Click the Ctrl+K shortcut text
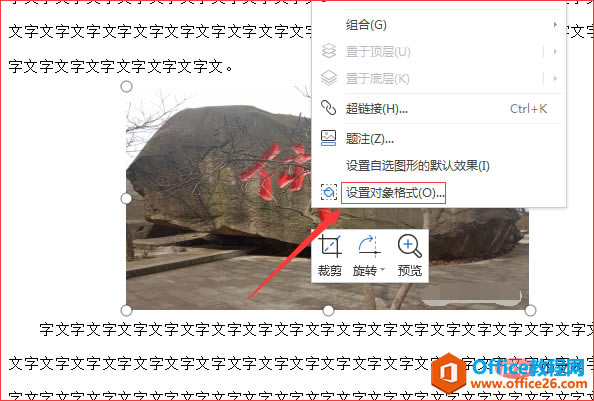The height and width of the screenshot is (401, 594). (x=528, y=109)
